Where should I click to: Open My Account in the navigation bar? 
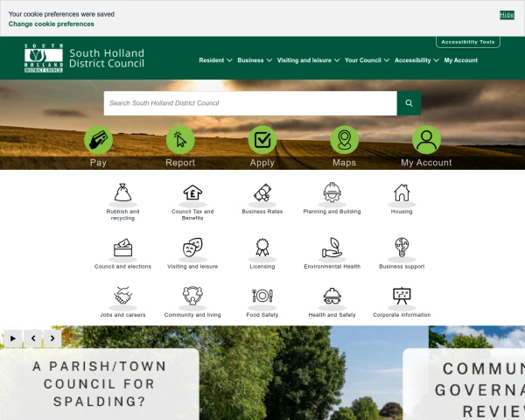click(x=461, y=60)
